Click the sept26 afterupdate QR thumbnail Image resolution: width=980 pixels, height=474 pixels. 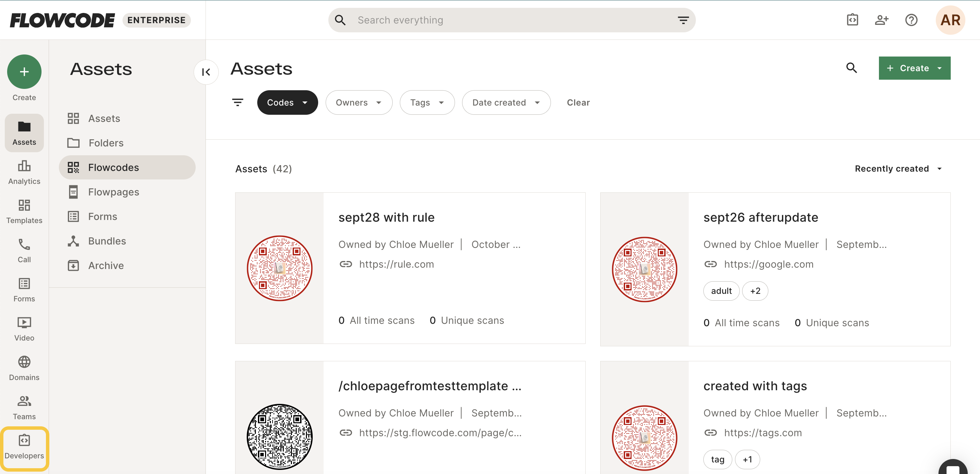pyautogui.click(x=644, y=269)
